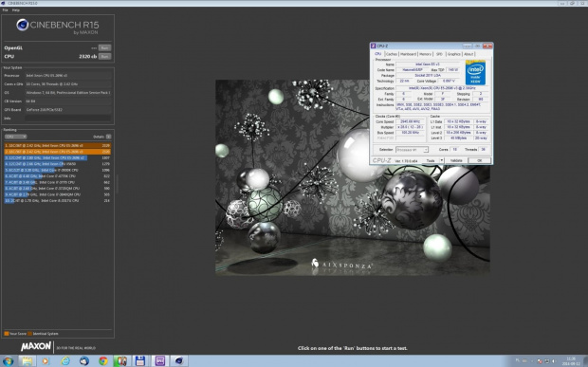588x367 pixels.
Task: Click the GFX Board GeForce value
Action: (68, 110)
